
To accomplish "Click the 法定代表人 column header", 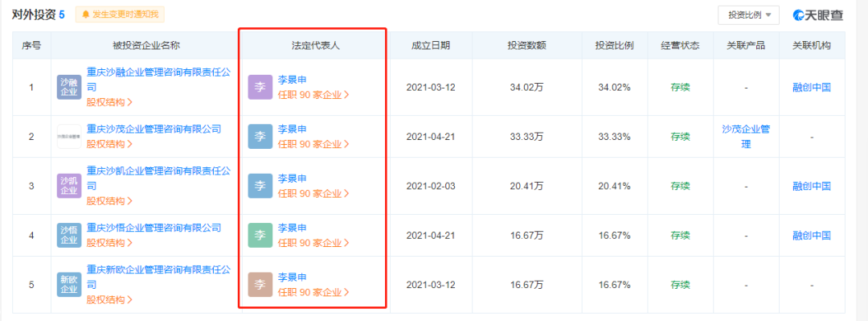I will coord(316,46).
